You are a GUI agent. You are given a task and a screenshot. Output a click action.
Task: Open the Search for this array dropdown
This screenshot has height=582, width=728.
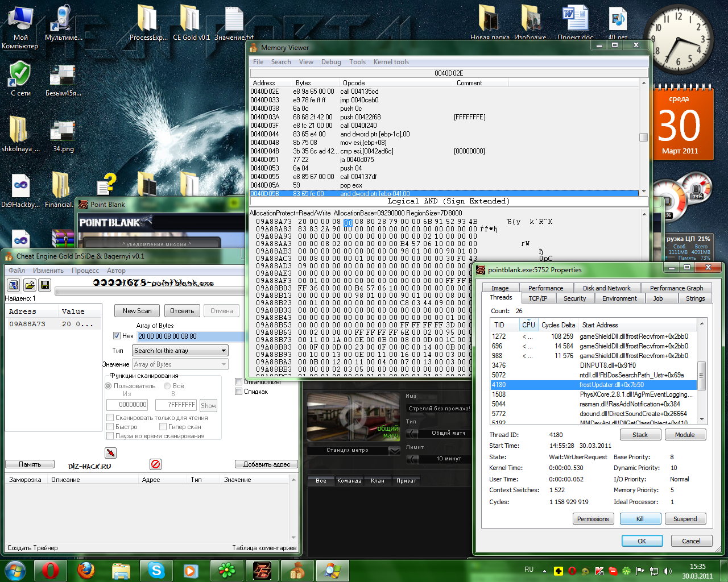point(180,351)
